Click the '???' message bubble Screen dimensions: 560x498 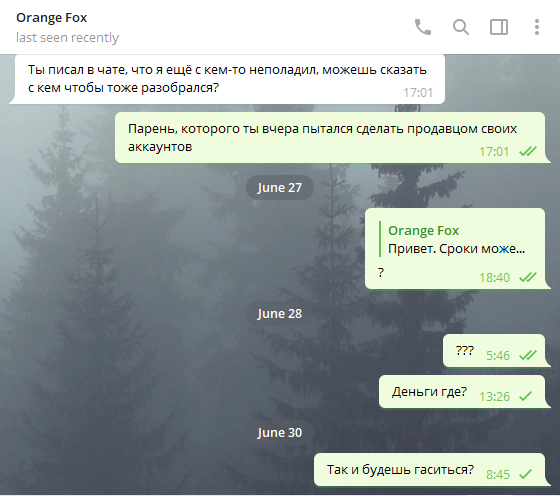click(x=494, y=351)
